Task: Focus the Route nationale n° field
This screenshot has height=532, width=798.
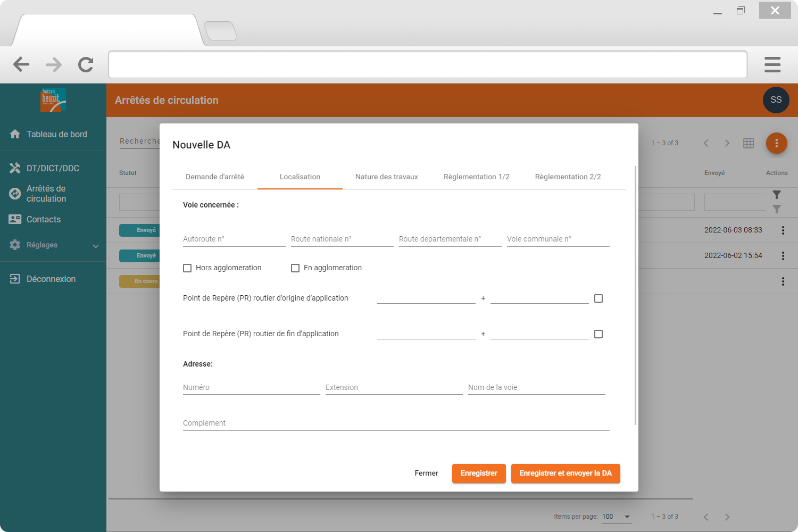Action: tap(342, 239)
